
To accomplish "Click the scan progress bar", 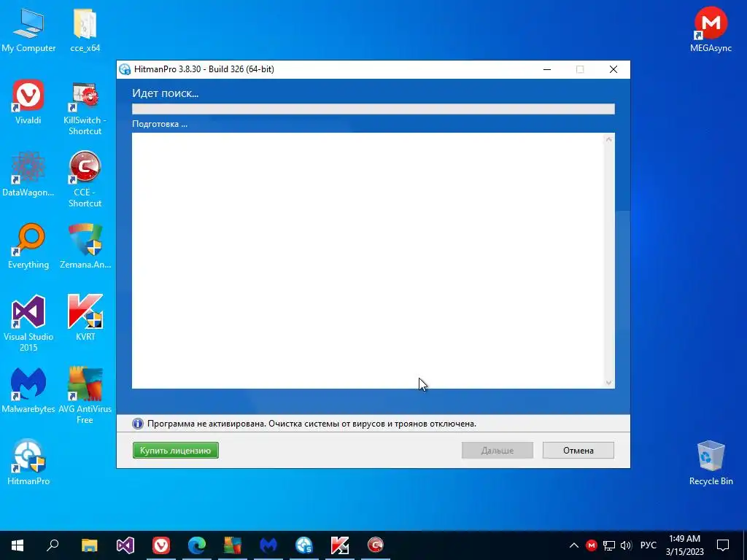I will tap(373, 109).
